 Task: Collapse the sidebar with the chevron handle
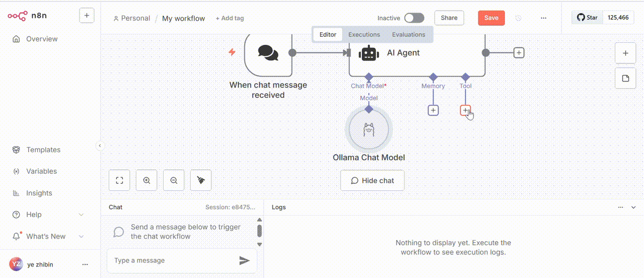(x=100, y=146)
